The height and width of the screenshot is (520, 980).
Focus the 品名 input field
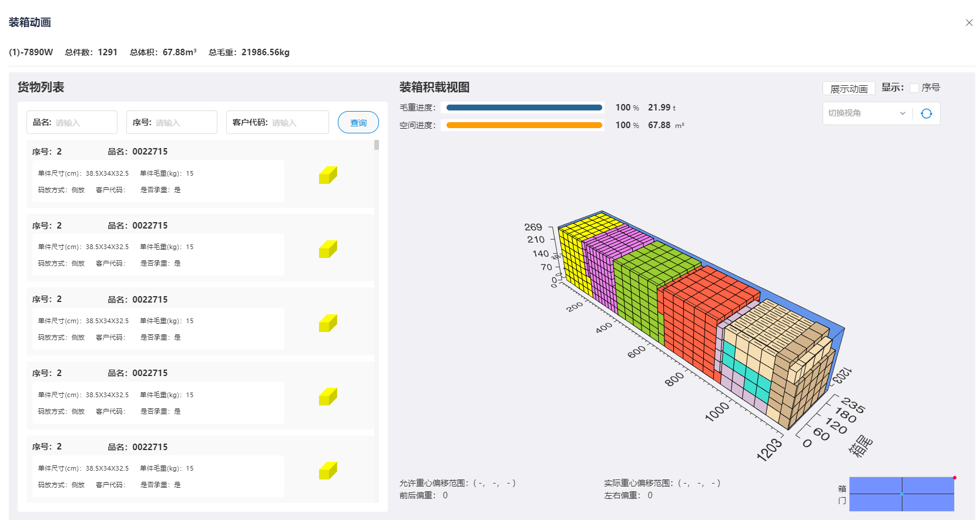pos(72,122)
